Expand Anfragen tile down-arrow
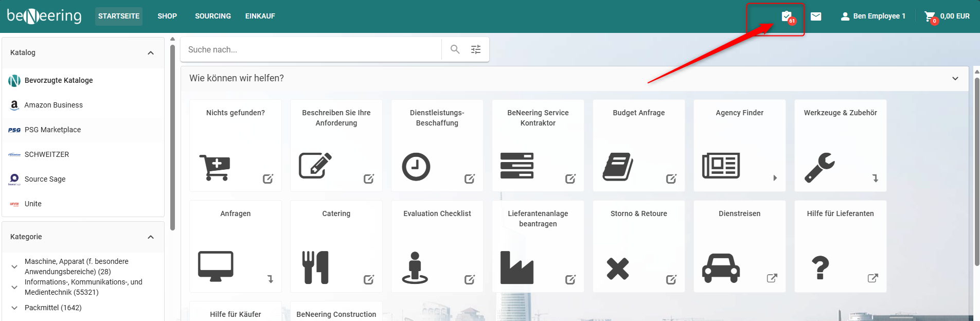Image resolution: width=980 pixels, height=321 pixels. 270,279
